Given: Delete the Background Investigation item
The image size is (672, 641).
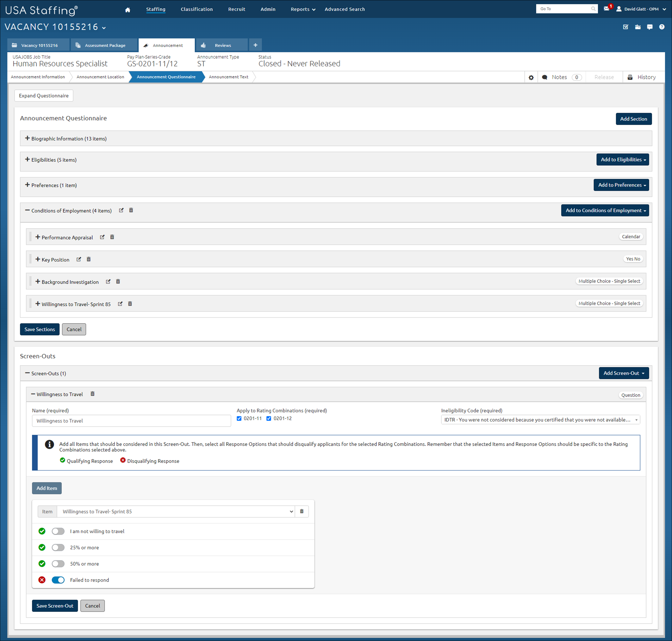Looking at the screenshot, I should [118, 282].
